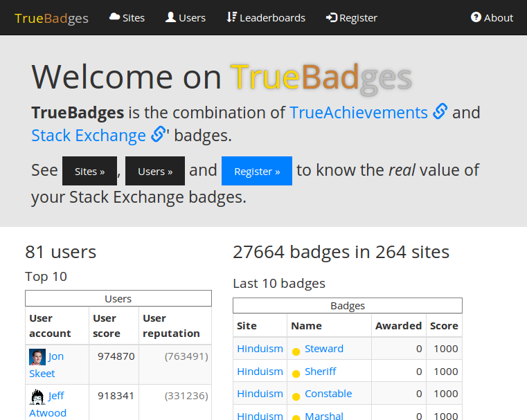Screen dimensions: 527x420
Task: Open the TrueBadges brand home link
Action: click(x=51, y=18)
